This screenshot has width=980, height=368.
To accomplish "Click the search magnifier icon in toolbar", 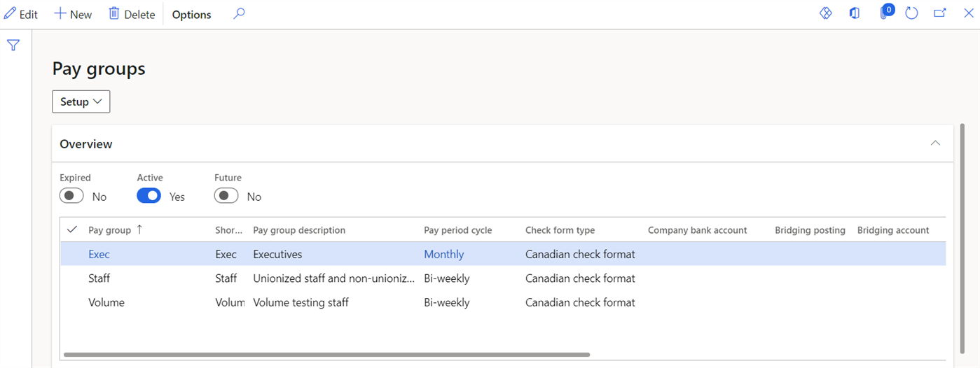I will 239,13.
